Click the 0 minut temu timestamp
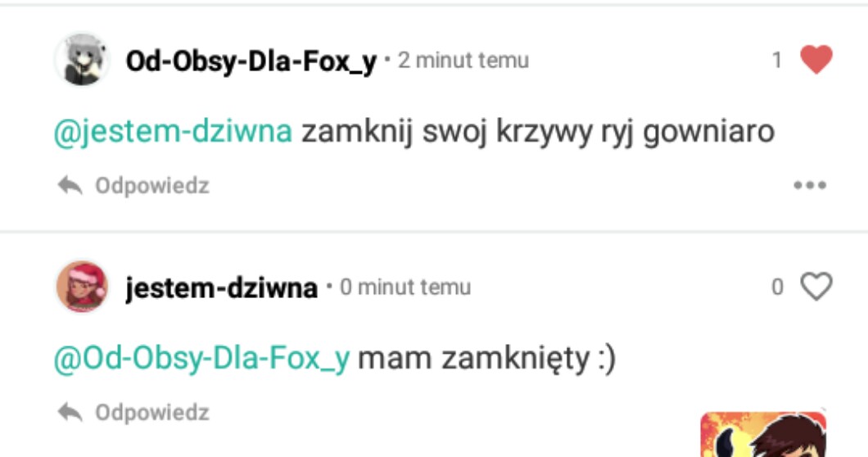 click(405, 287)
